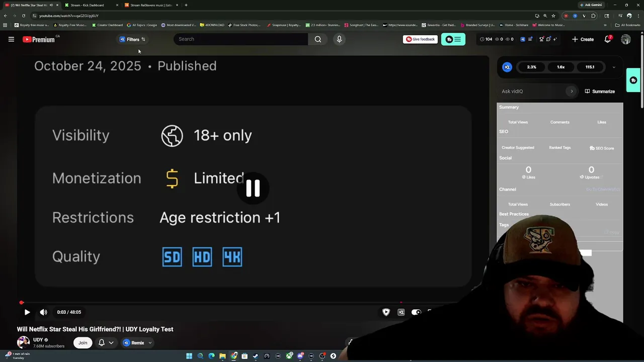Open YouTube notifications bell

point(608,39)
